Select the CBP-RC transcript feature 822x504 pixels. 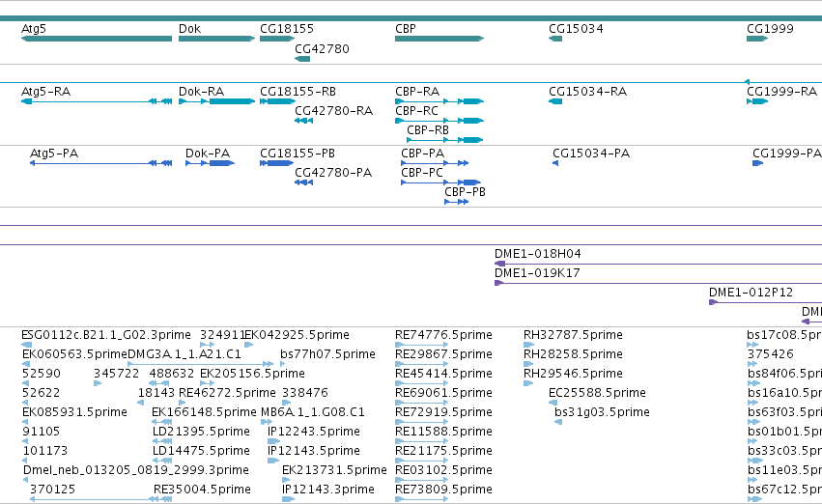pyautogui.click(x=439, y=121)
